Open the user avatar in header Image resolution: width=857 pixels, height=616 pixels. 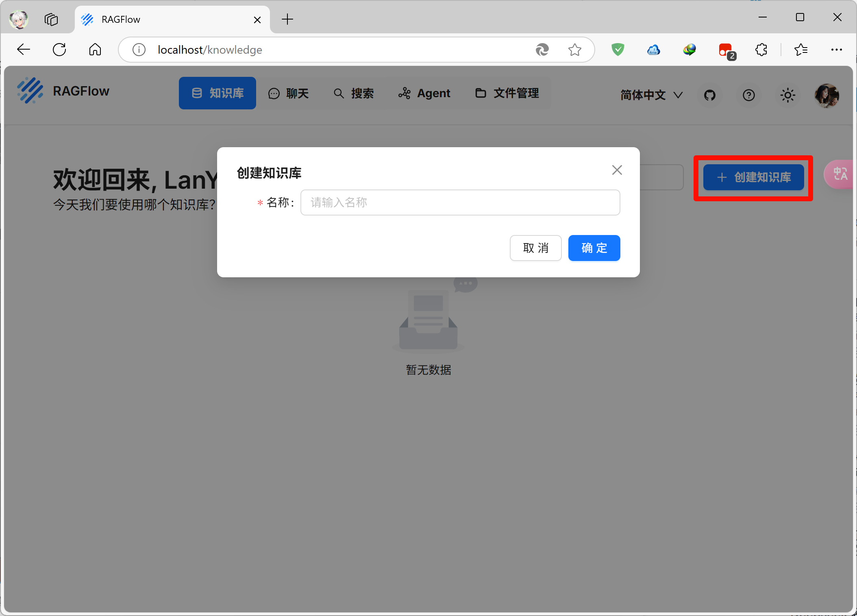(x=827, y=95)
